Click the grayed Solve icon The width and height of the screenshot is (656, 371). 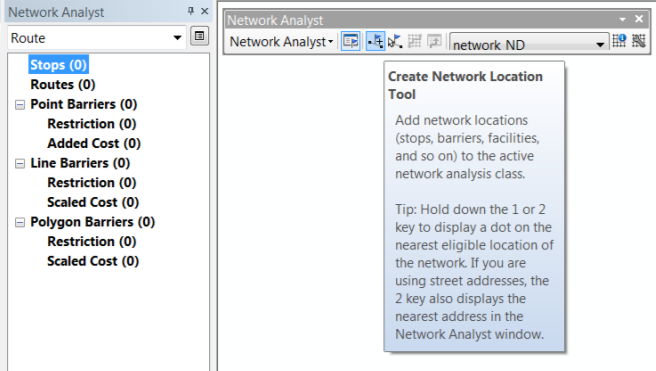pos(415,41)
